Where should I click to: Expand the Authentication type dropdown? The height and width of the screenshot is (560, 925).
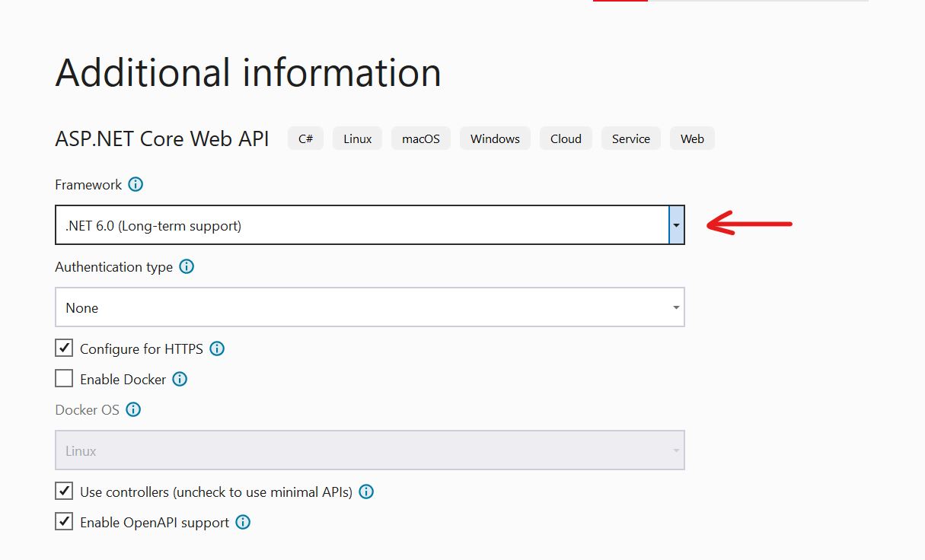pyautogui.click(x=676, y=307)
